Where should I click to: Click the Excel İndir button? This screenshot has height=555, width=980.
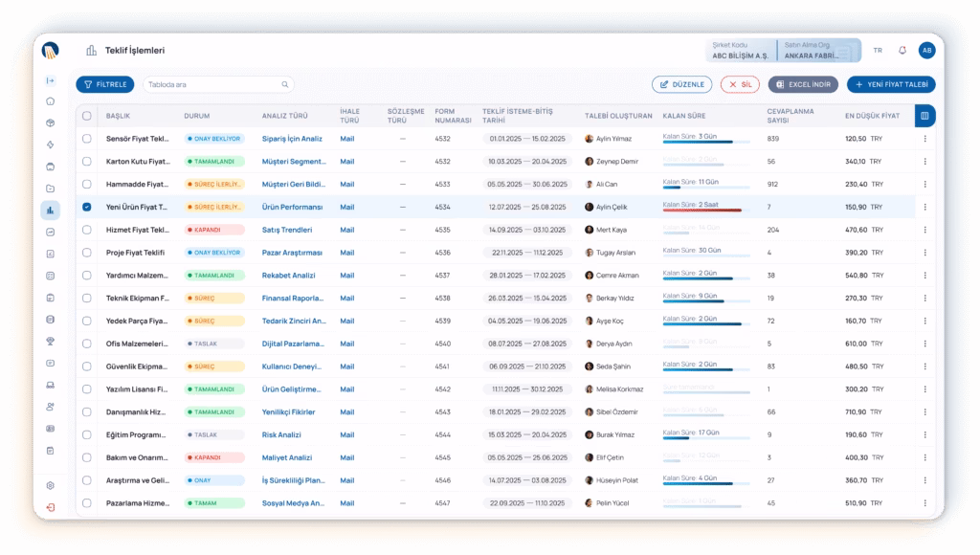click(x=804, y=84)
